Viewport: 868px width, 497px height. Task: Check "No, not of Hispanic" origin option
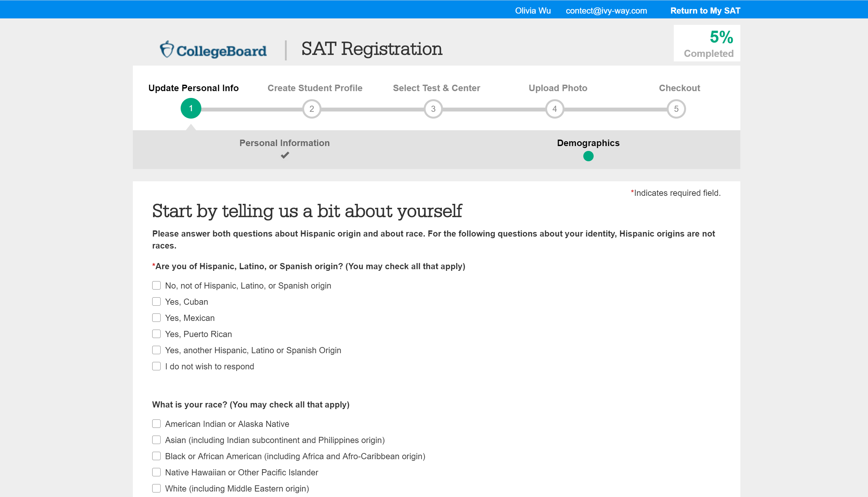click(x=156, y=285)
